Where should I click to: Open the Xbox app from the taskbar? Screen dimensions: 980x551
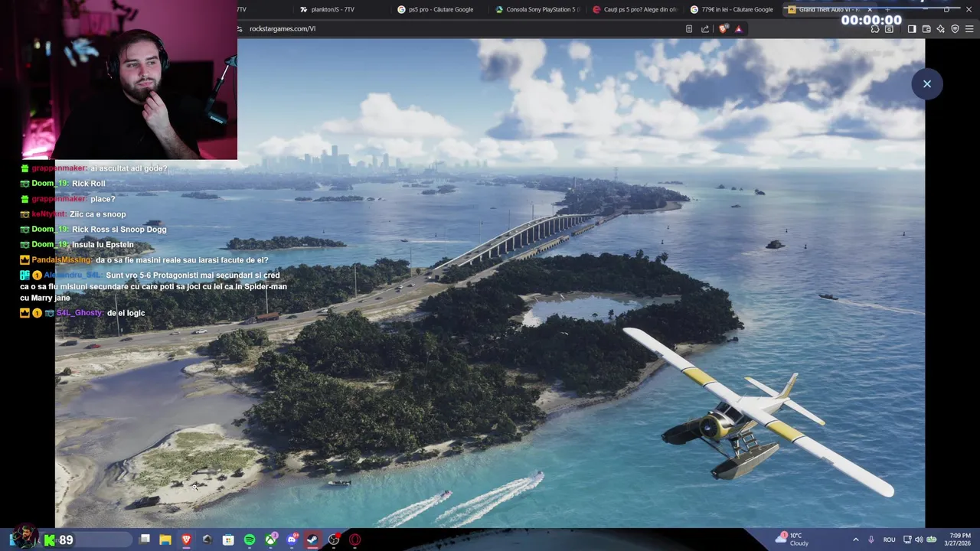(x=271, y=540)
